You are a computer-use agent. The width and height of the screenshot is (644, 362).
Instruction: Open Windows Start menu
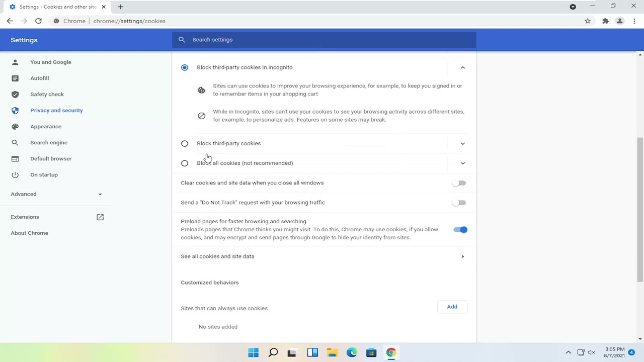[x=253, y=352]
